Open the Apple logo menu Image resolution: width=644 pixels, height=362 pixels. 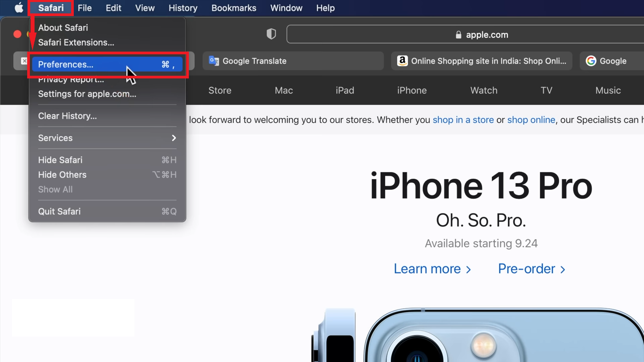[19, 8]
